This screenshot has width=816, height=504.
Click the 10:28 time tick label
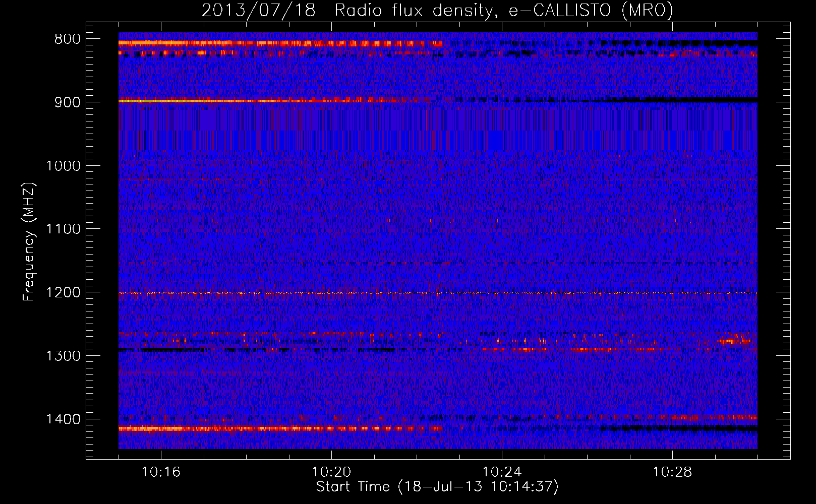672,472
